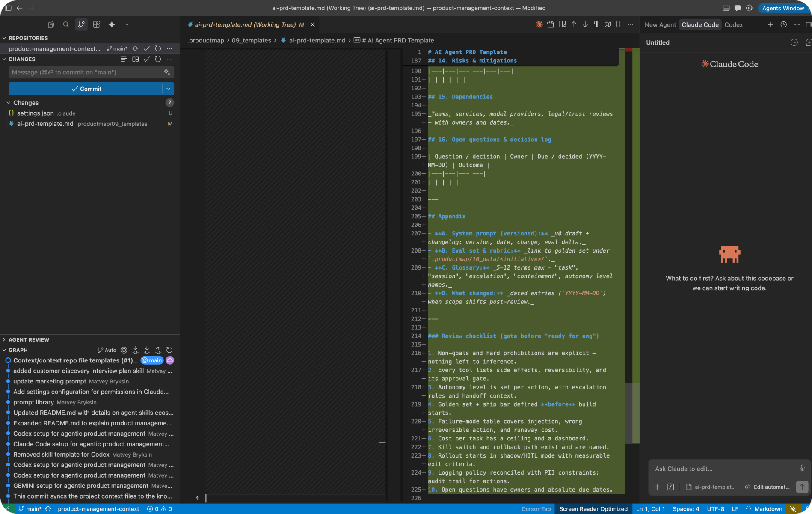812x514 pixels.
Task: Open more actions in repository row
Action: click(x=169, y=49)
